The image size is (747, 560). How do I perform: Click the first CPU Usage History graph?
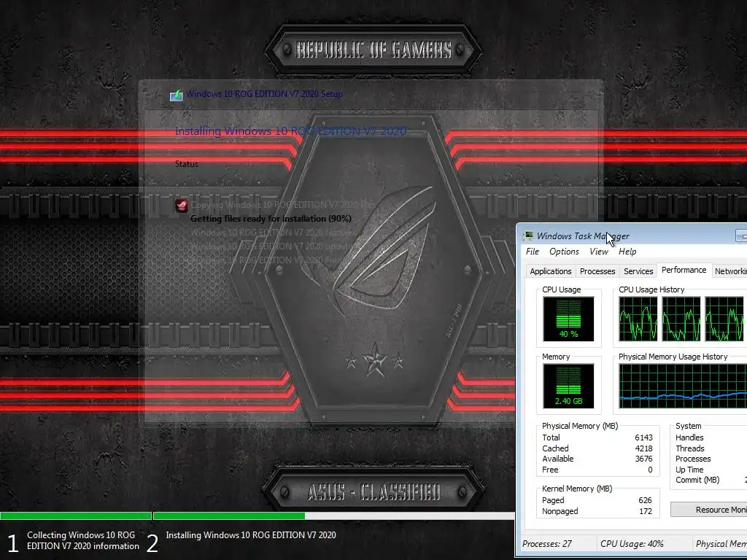point(638,319)
